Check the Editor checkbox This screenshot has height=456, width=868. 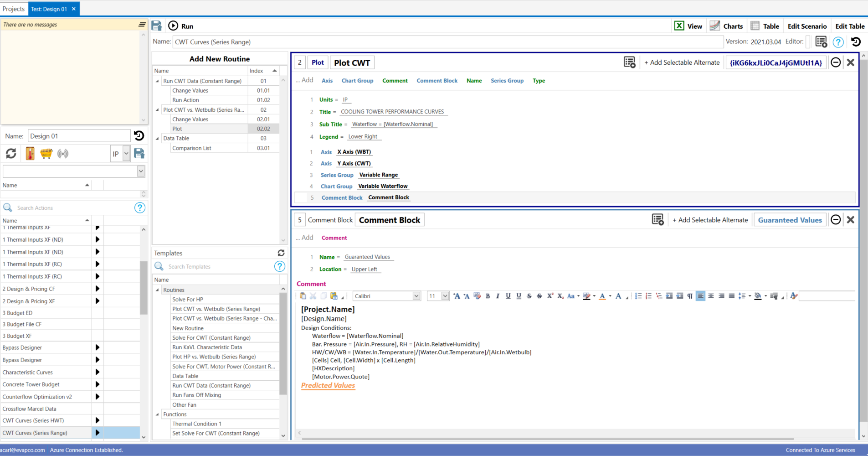tap(808, 42)
